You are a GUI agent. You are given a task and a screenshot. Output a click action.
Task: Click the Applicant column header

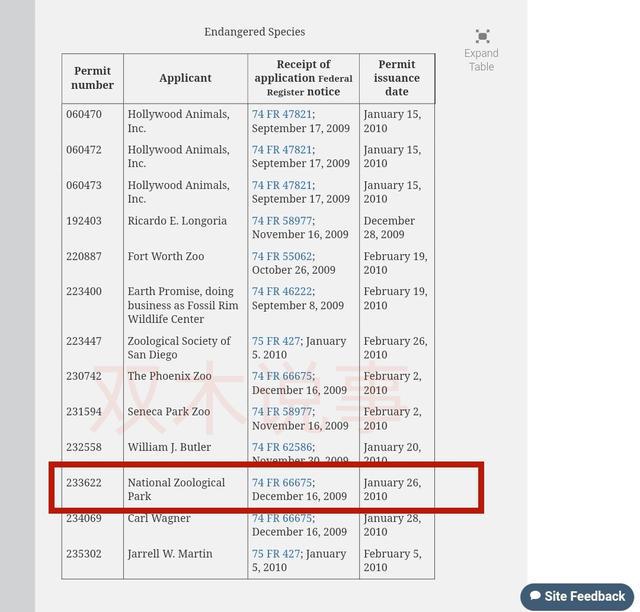[185, 78]
